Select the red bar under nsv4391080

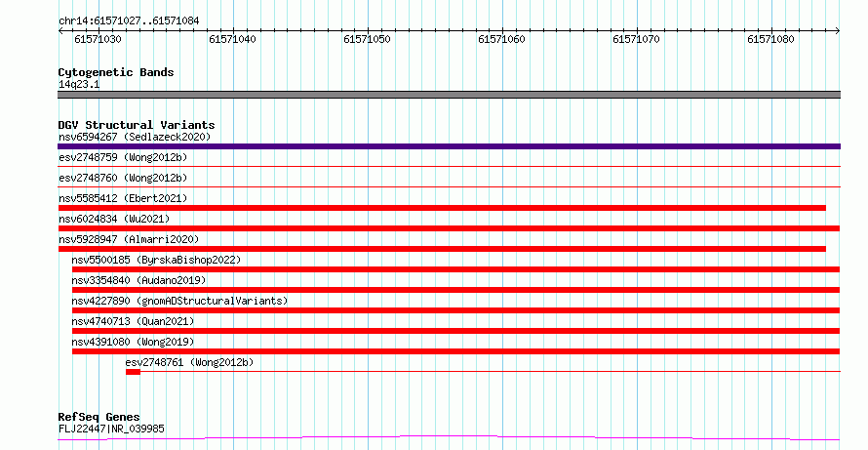click(455, 351)
